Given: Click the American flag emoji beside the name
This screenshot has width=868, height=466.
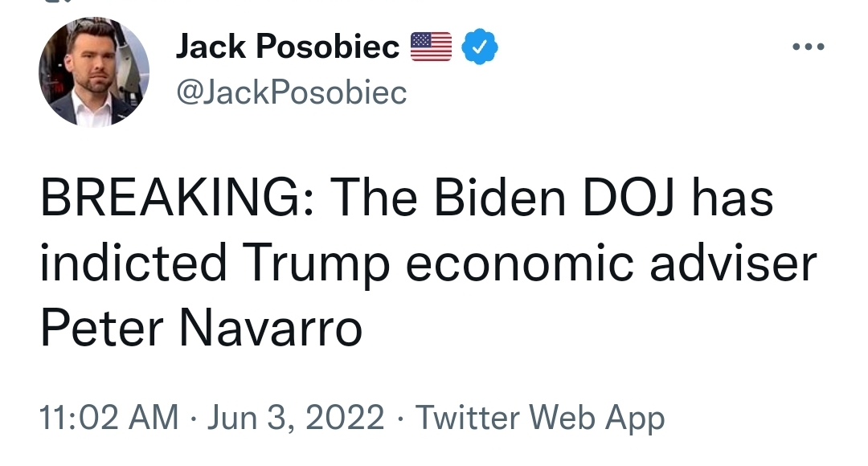Looking at the screenshot, I should click(x=431, y=47).
